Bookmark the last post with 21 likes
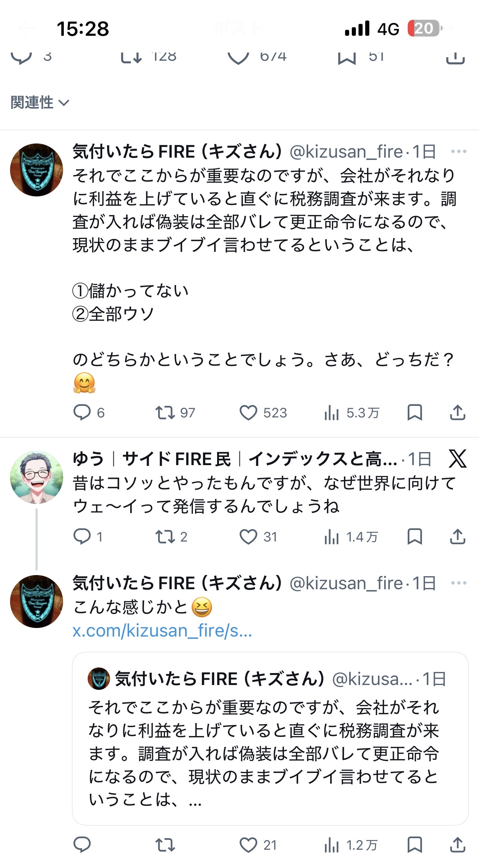 click(x=414, y=845)
